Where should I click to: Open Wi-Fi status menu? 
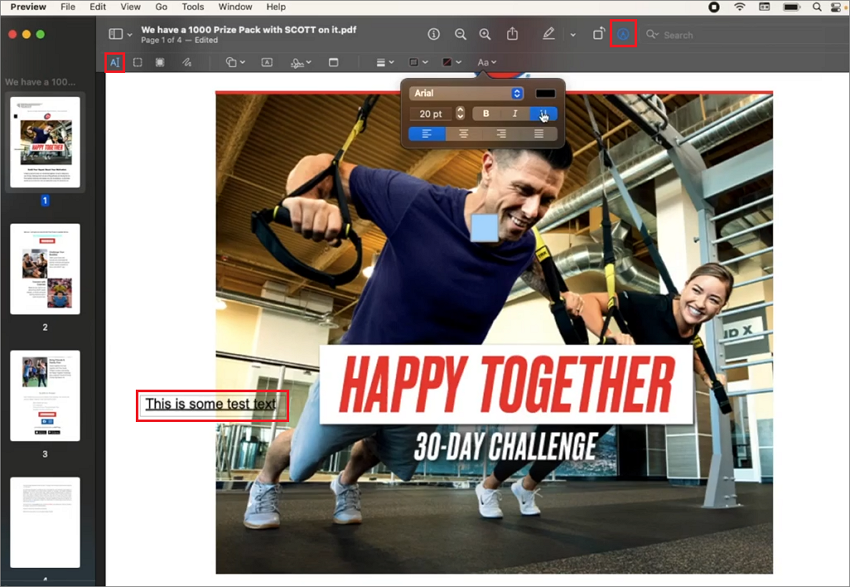pos(739,7)
